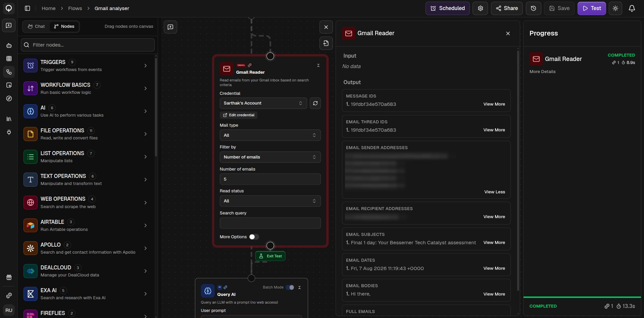Screen dimensions: 644x318
Task: Toggle the sidebar panel icon
Action: (x=28, y=8)
